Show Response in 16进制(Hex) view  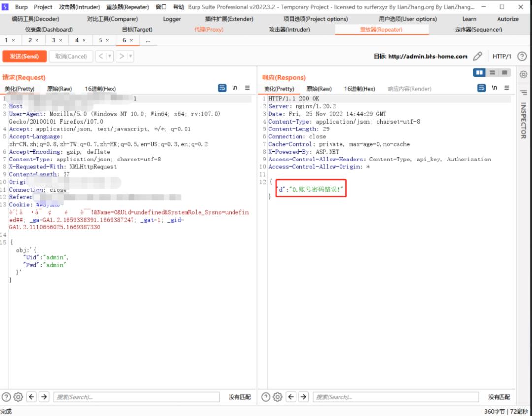pyautogui.click(x=360, y=89)
